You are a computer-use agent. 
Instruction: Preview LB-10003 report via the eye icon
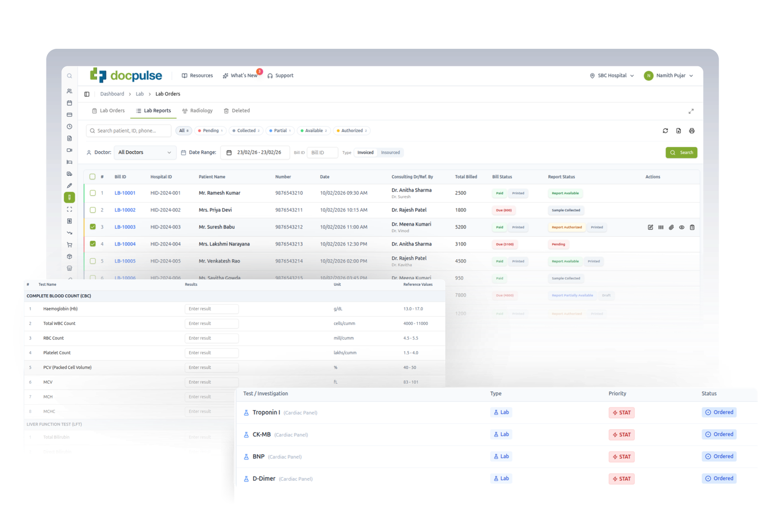(682, 227)
